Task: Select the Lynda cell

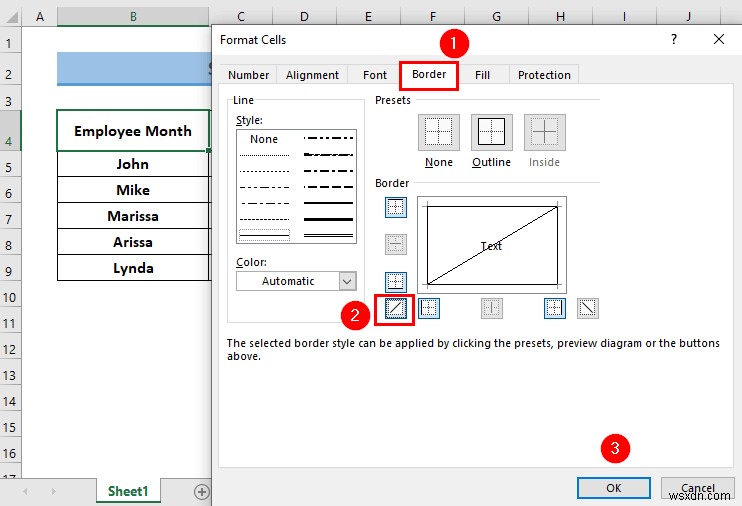Action: click(x=133, y=268)
